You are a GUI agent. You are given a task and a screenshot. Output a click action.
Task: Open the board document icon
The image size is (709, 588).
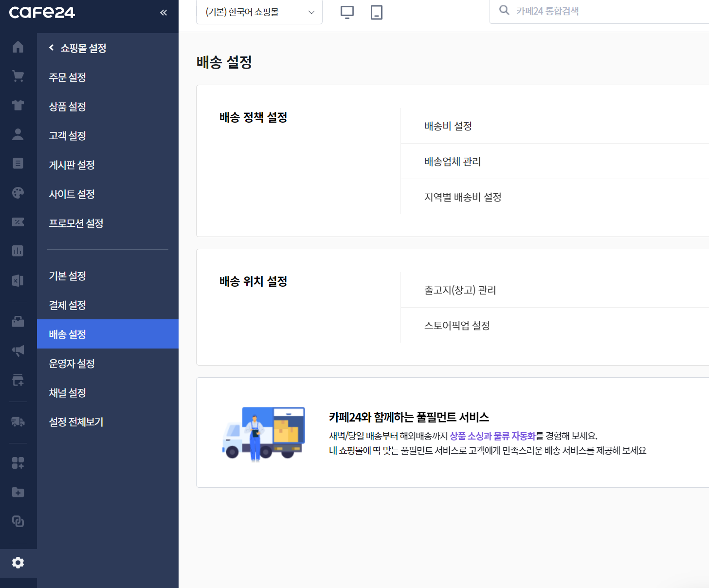18,164
